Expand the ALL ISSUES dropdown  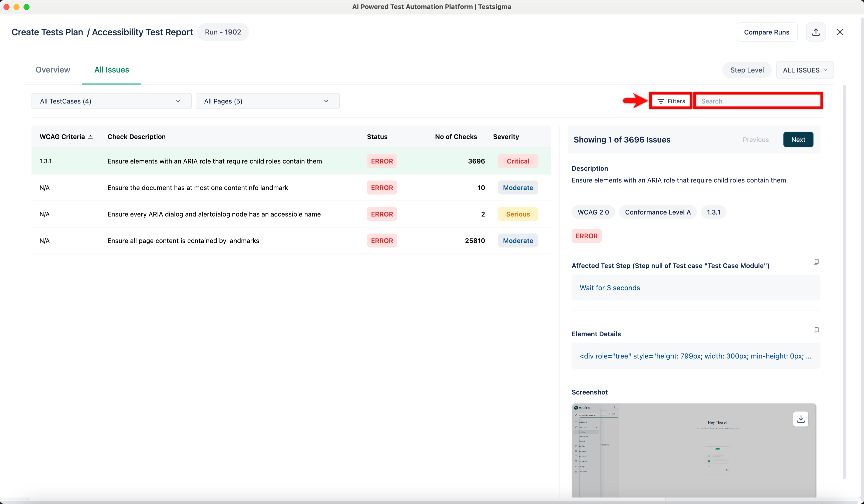[804, 70]
